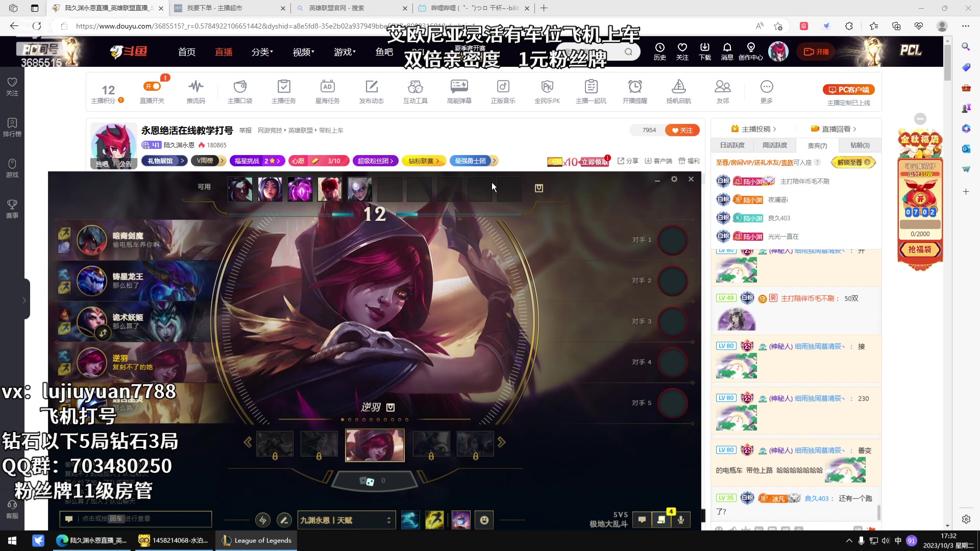The width and height of the screenshot is (980, 551).
Task: Open the 更多 more options icon
Action: point(767,91)
